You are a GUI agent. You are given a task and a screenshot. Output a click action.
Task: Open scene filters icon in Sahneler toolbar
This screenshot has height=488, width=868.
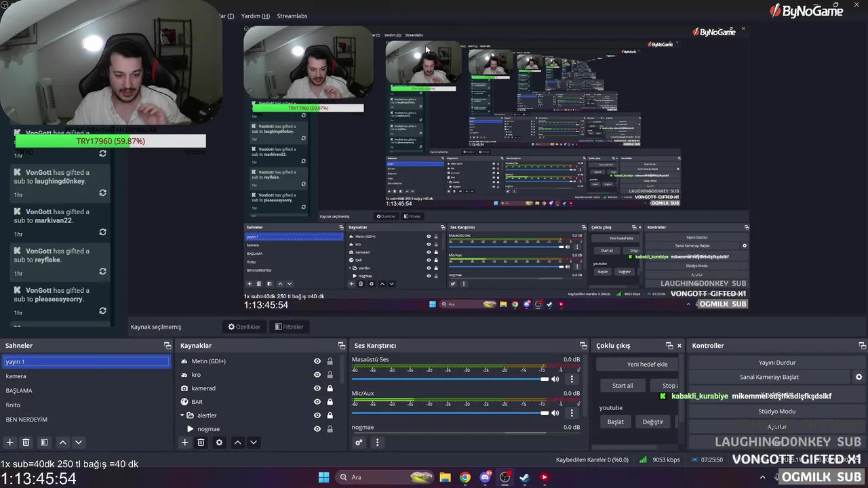pyautogui.click(x=44, y=443)
